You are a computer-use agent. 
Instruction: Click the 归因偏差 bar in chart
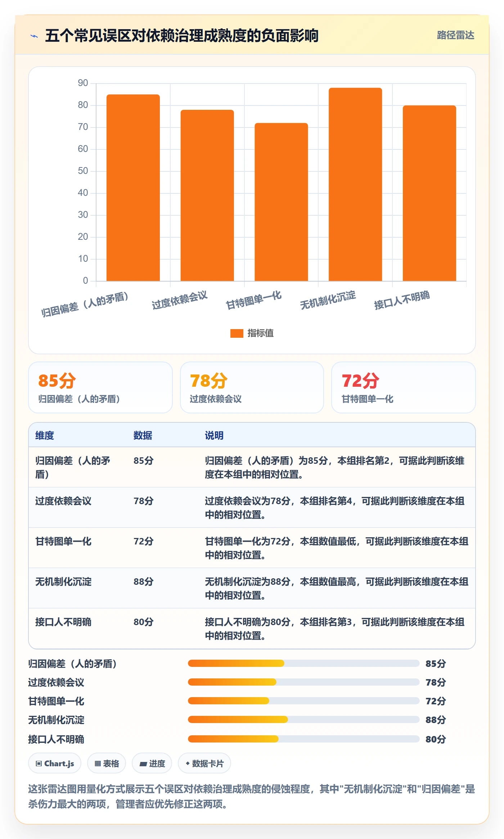(133, 188)
